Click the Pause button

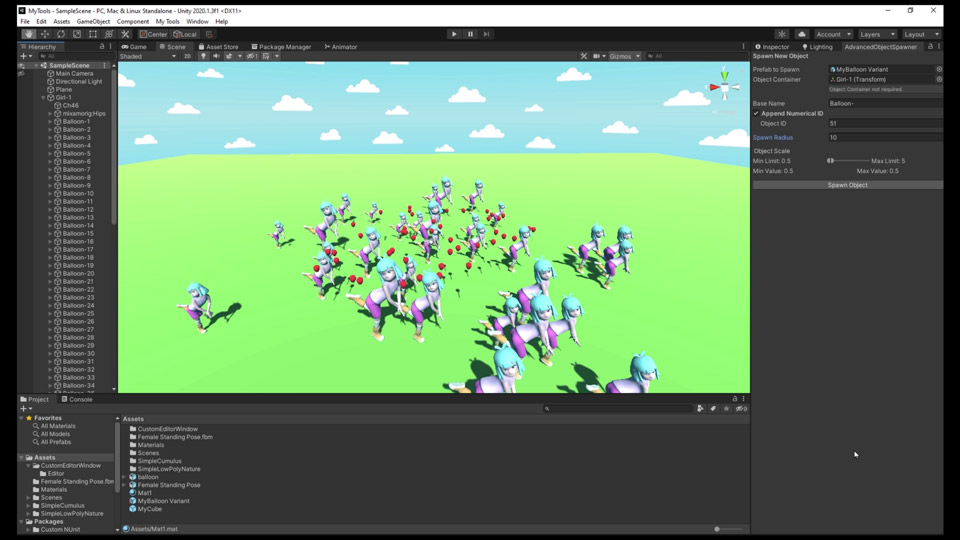coord(470,34)
